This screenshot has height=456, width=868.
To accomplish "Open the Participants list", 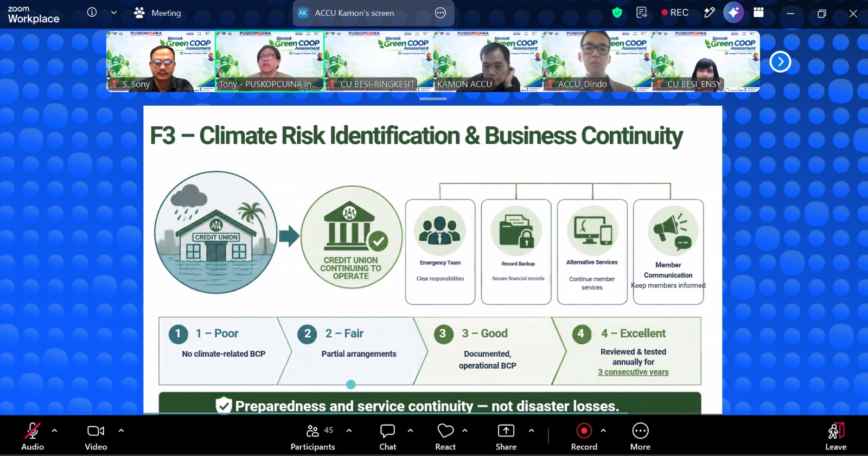I will 313,436.
